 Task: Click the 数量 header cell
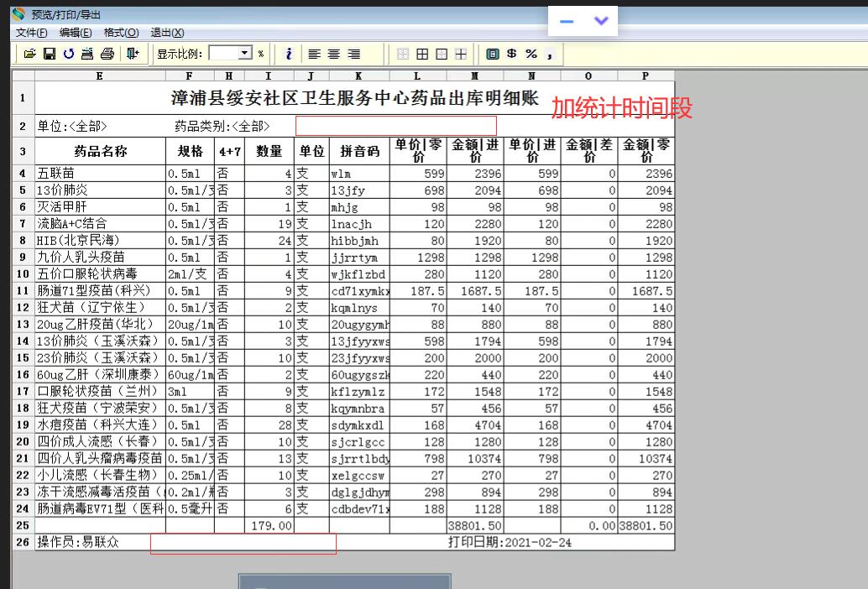(269, 151)
